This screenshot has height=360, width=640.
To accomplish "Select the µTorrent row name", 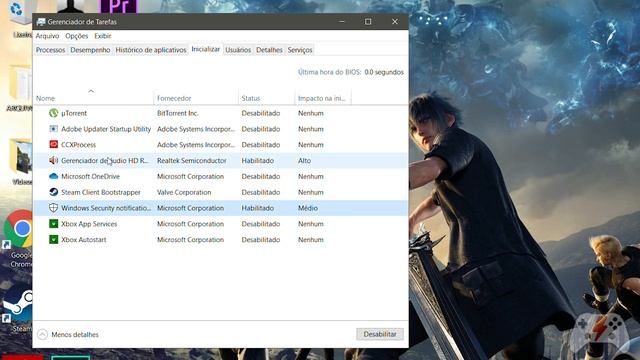I will point(74,113).
